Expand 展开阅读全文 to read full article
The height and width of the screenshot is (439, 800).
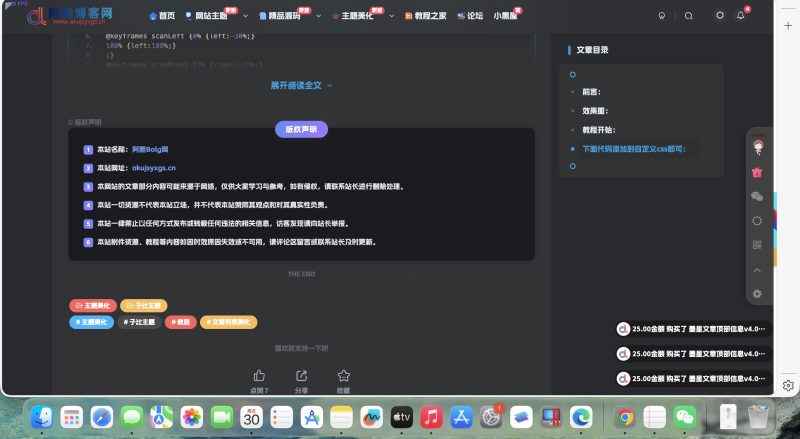click(301, 85)
